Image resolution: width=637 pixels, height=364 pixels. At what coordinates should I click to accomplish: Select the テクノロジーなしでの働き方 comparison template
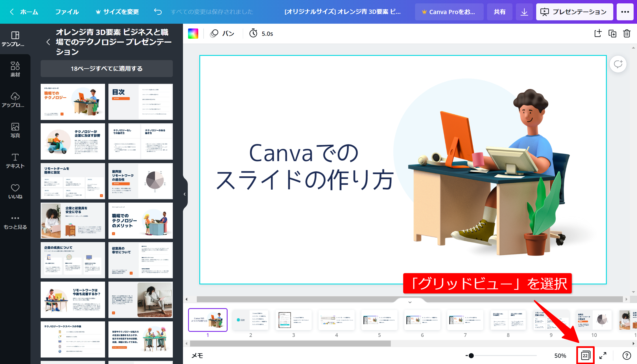(141, 141)
